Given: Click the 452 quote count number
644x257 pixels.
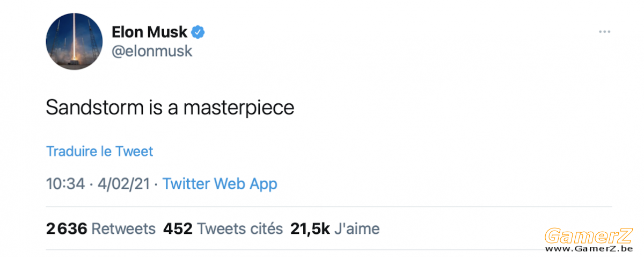Looking at the screenshot, I should click(178, 229).
